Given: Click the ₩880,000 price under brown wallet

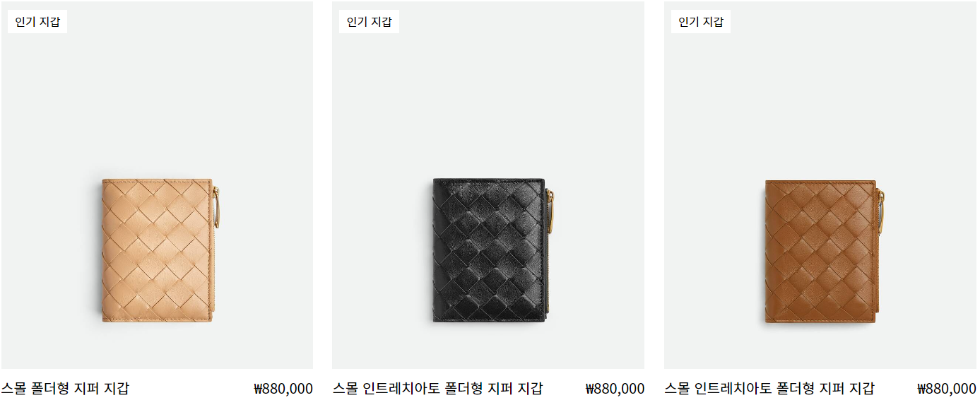Looking at the screenshot, I should point(947,388).
